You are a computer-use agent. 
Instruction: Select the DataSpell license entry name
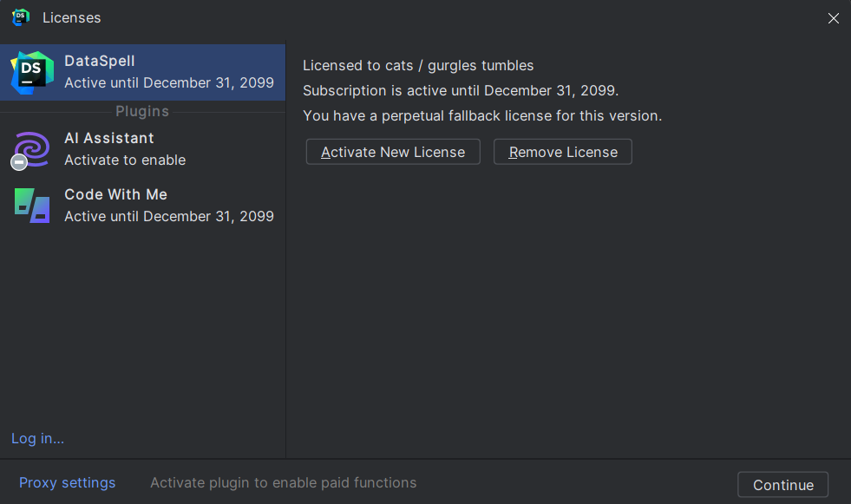pos(99,61)
